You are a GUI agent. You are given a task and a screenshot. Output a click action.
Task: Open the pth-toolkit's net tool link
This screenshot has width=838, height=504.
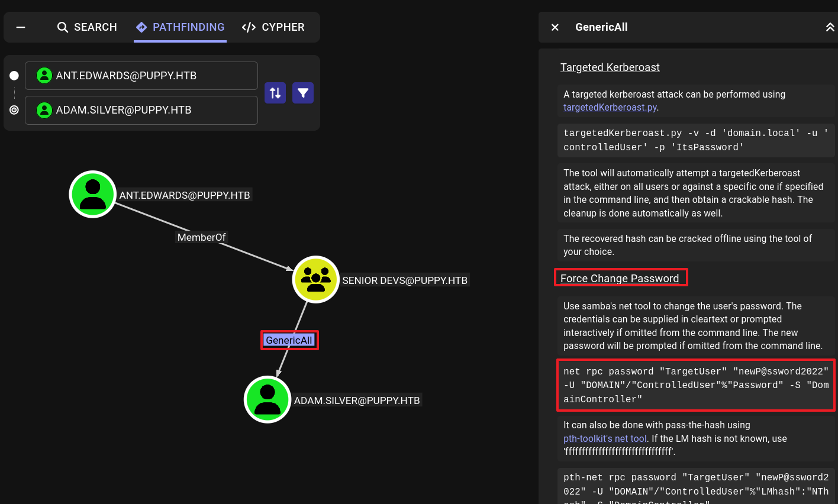coord(605,438)
